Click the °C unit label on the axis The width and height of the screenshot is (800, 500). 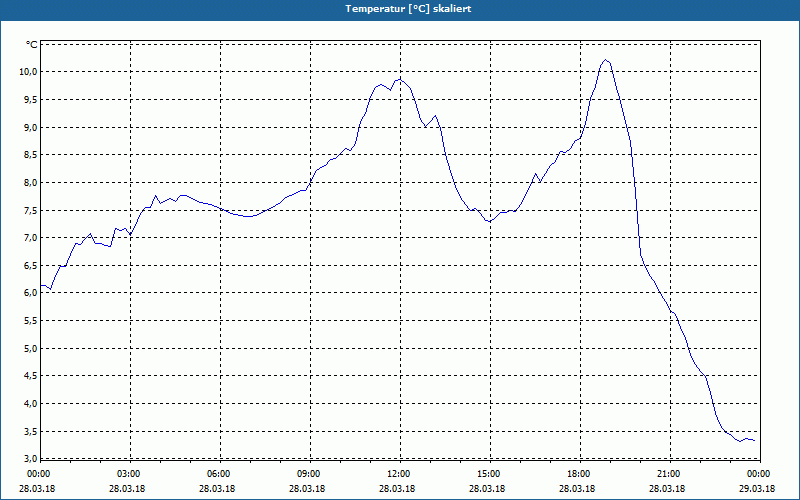[x=32, y=45]
